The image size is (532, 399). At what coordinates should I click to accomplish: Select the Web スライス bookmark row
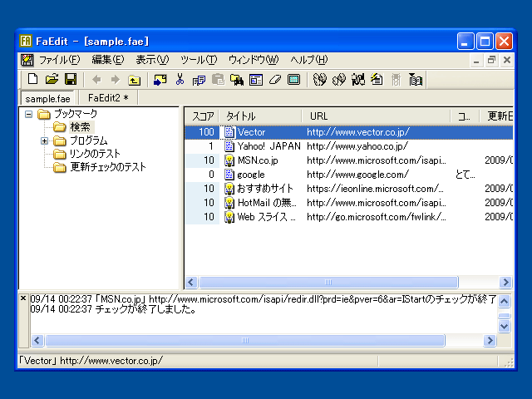[x=349, y=217]
